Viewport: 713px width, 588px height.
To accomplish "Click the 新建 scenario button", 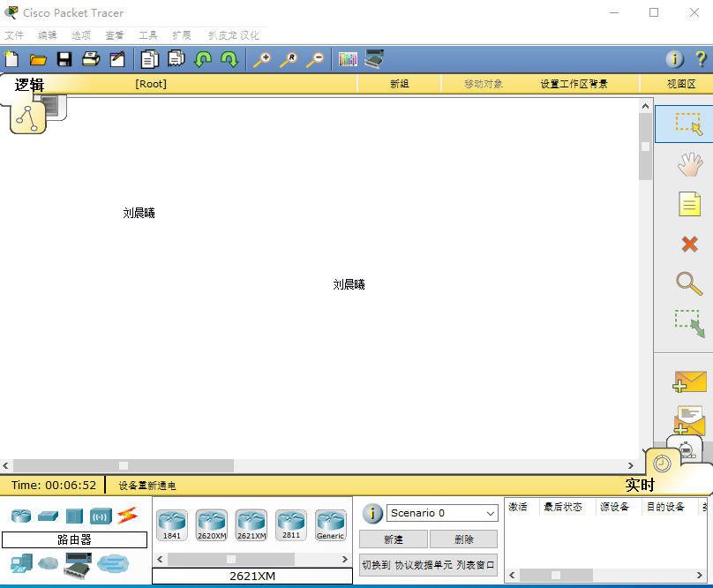I will pyautogui.click(x=394, y=539).
